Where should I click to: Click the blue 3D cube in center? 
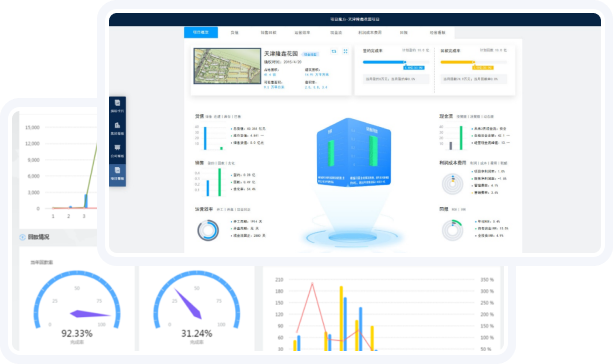coord(354,152)
